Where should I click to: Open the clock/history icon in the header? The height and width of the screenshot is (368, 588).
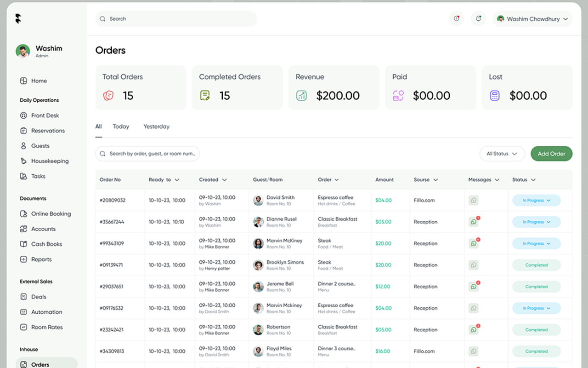(456, 18)
